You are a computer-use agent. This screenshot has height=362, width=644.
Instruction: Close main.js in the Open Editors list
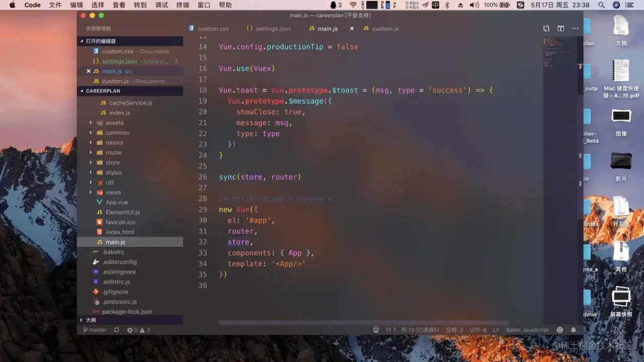(89, 71)
